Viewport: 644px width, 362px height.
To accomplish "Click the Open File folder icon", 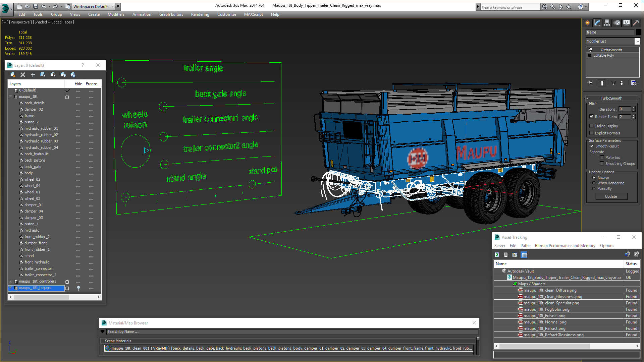I will pos(27,6).
